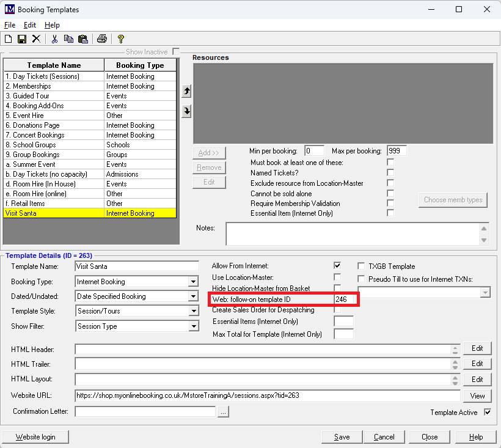Open the Edit menu

pyautogui.click(x=30, y=25)
